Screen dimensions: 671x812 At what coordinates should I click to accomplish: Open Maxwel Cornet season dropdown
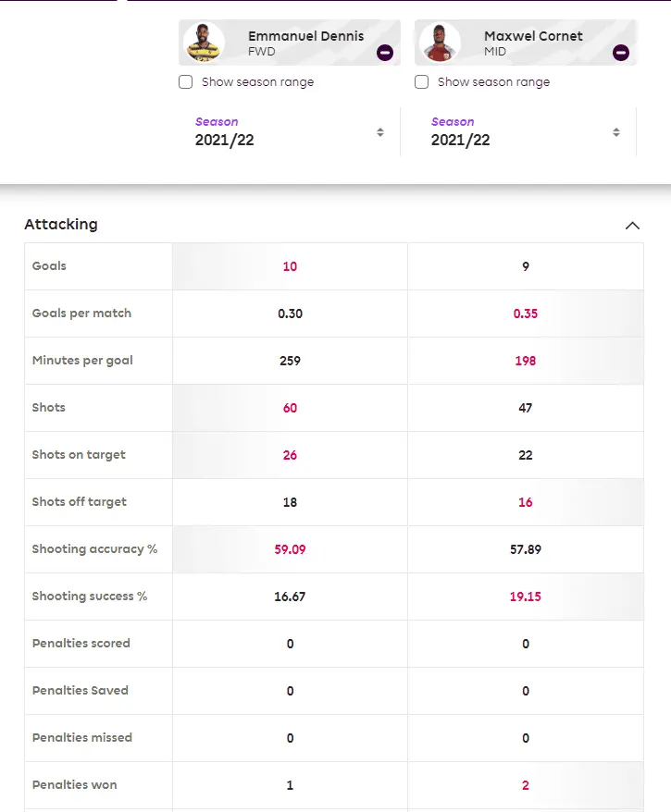click(x=526, y=132)
